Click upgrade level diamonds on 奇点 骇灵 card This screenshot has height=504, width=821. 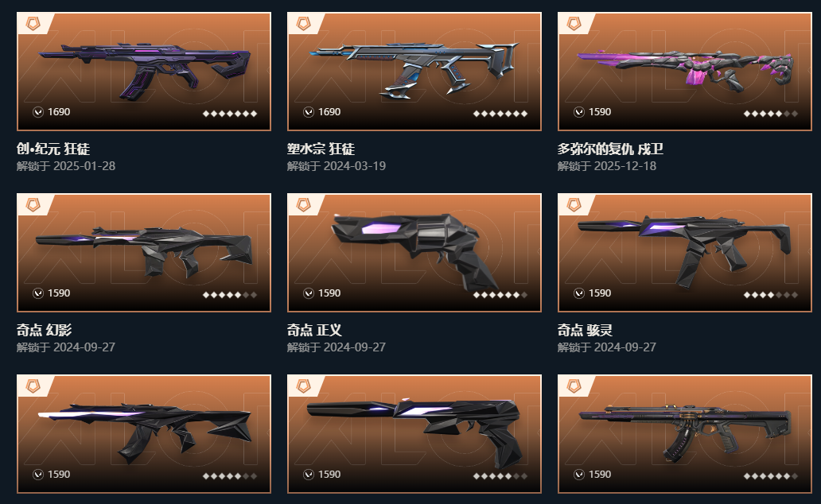click(771, 295)
